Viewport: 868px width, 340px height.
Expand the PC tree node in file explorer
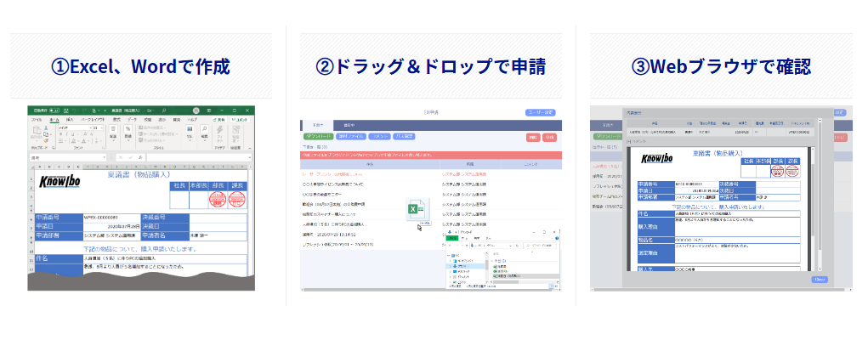[x=449, y=256]
